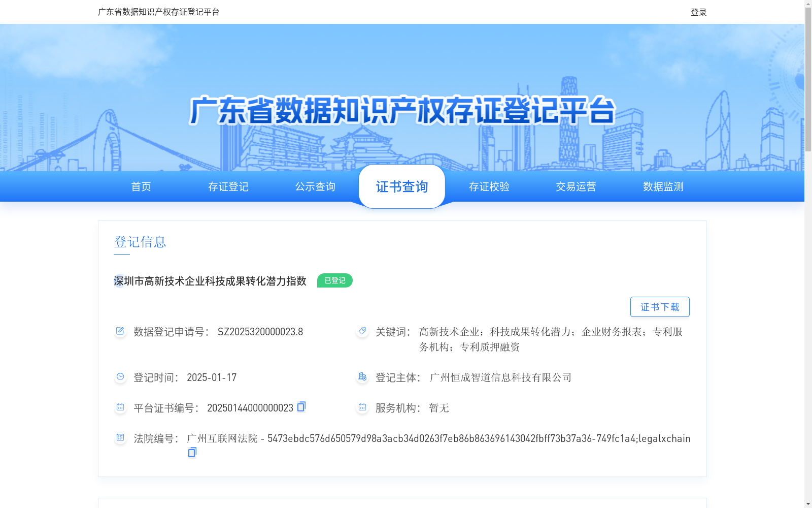
Task: Click the application number SZ2025320000023.8
Action: [x=260, y=332]
